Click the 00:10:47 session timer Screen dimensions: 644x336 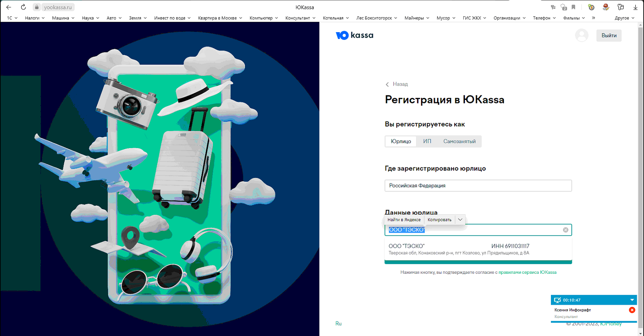coord(572,300)
